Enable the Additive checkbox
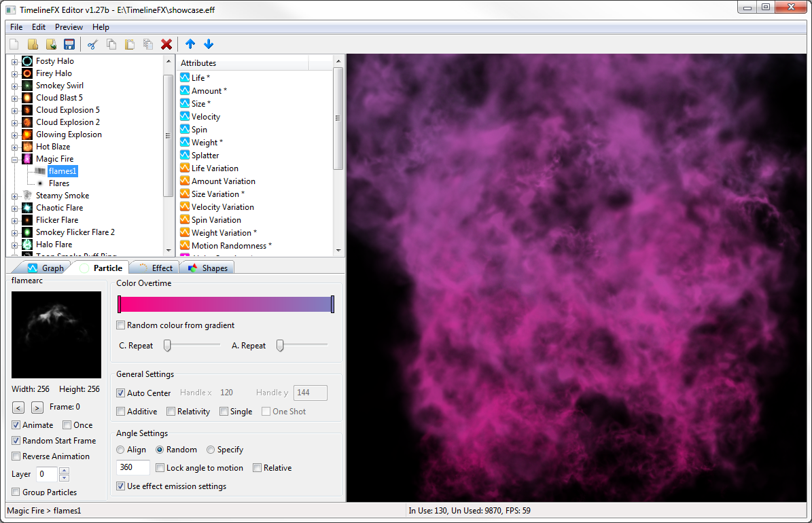The image size is (812, 523). [121, 412]
